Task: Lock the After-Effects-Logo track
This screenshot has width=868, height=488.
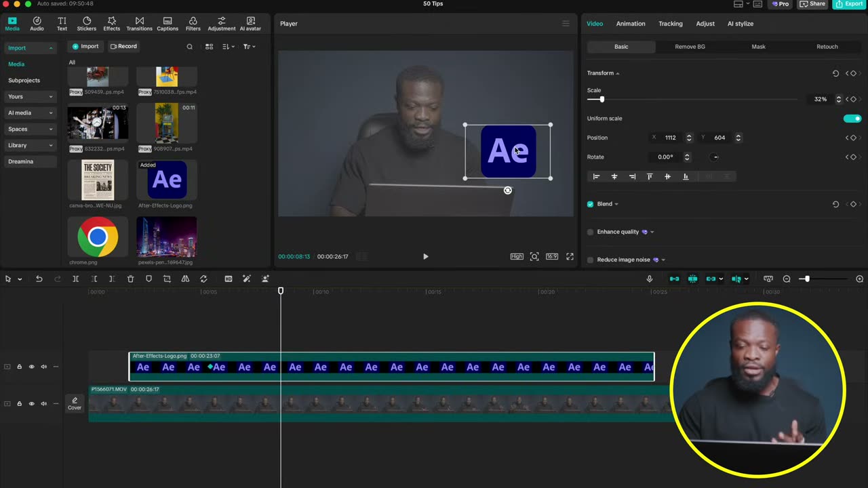Action: click(x=19, y=367)
